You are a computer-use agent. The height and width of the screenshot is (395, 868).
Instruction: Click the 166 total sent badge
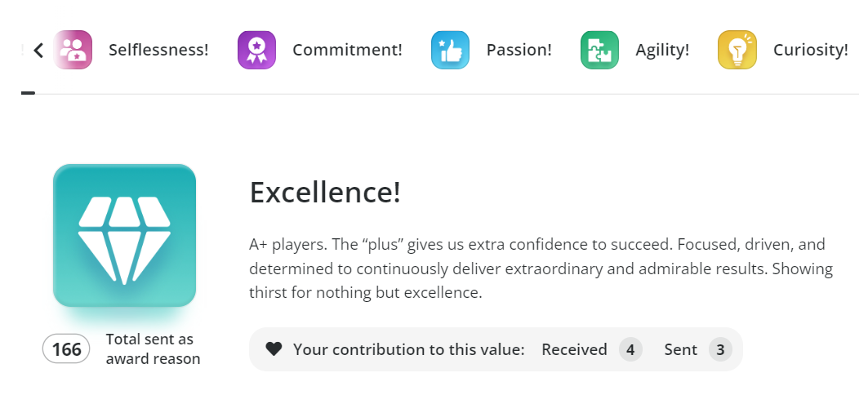[x=66, y=349]
